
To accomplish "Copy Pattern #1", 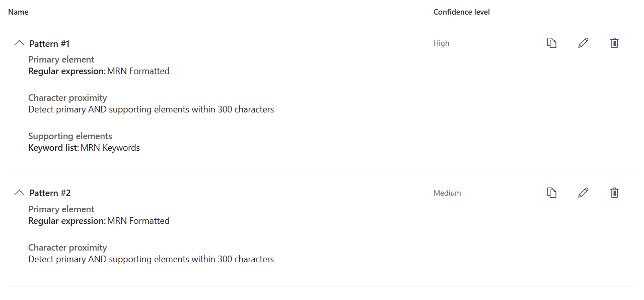I will click(552, 43).
